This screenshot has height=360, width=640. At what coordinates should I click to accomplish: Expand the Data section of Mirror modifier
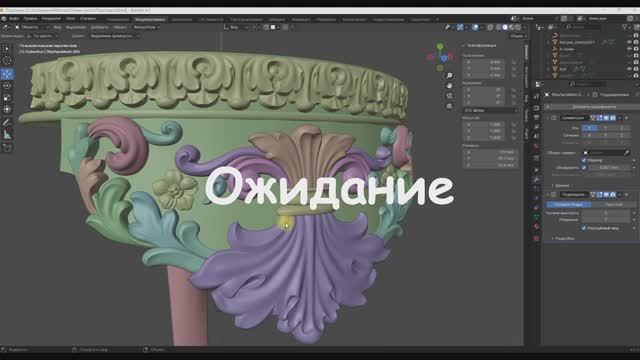pyautogui.click(x=560, y=185)
